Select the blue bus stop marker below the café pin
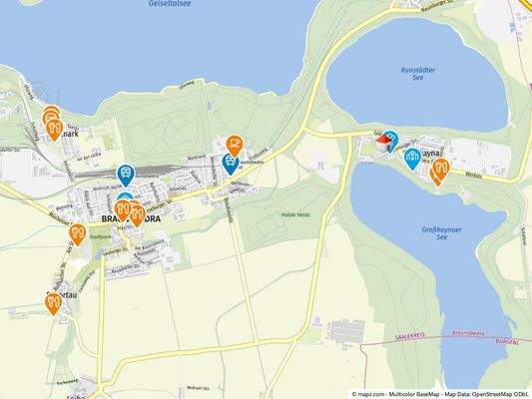 pos(231,163)
